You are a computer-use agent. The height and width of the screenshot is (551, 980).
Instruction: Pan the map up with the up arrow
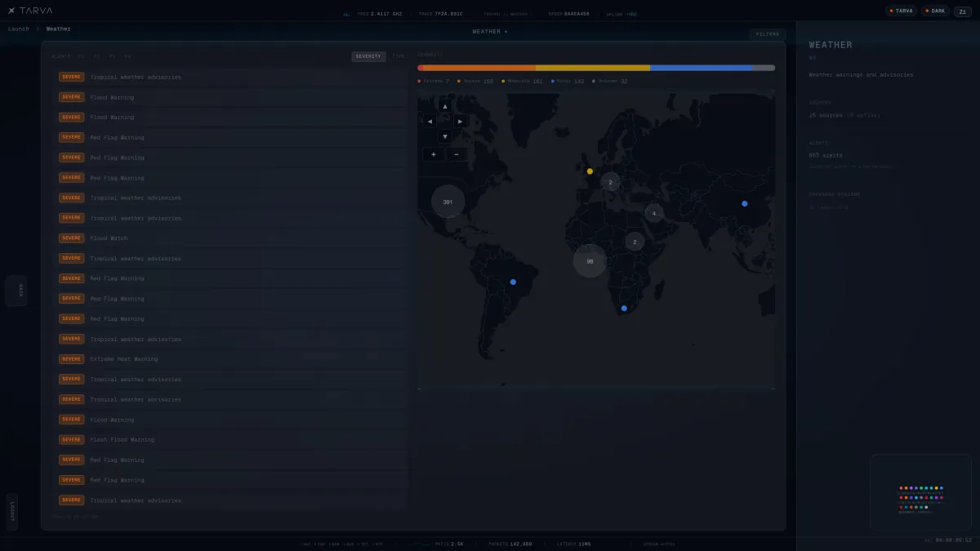click(444, 106)
